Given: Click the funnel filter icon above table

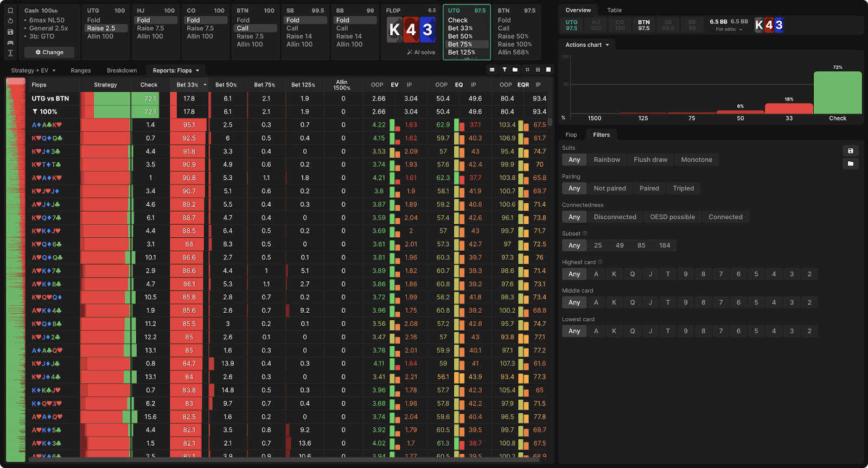Looking at the screenshot, I should pos(504,70).
